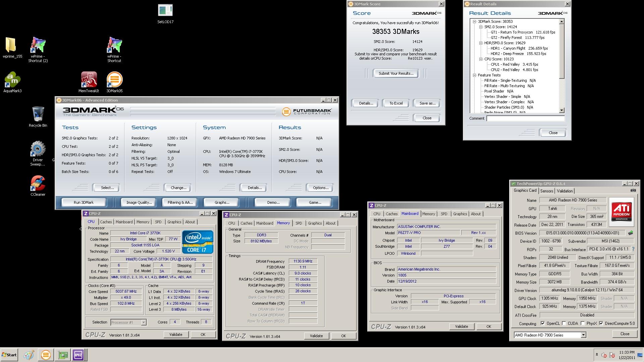Switch to the Validation tab in GPU-Z
644x362 pixels.
point(565,191)
